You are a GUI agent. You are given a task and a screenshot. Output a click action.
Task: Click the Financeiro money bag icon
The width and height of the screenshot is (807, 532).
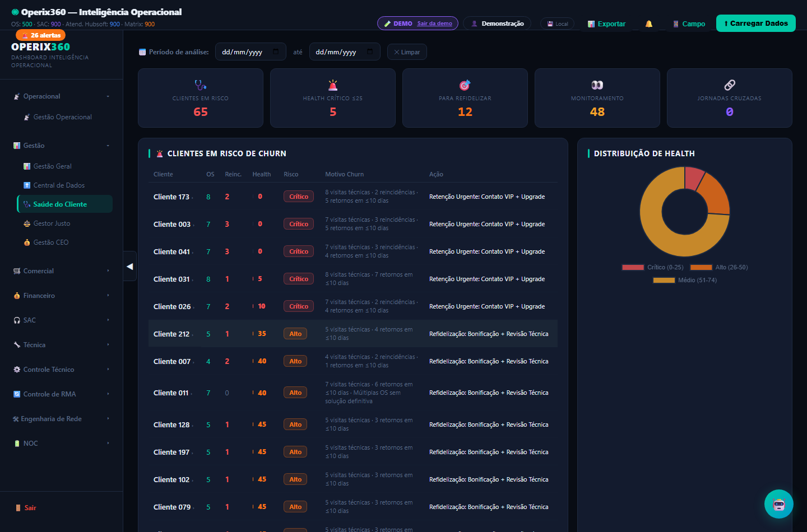point(17,296)
